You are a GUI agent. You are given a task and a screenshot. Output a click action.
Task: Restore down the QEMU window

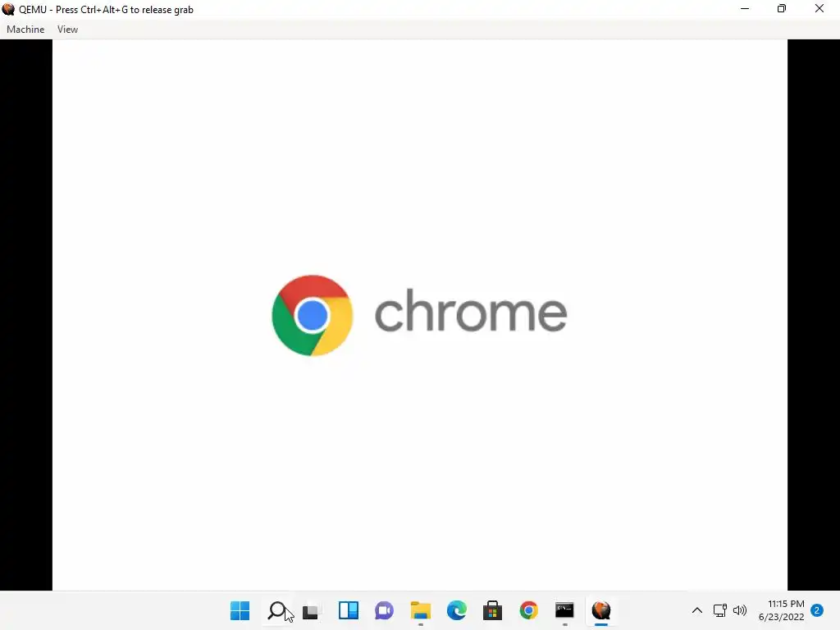(x=782, y=8)
